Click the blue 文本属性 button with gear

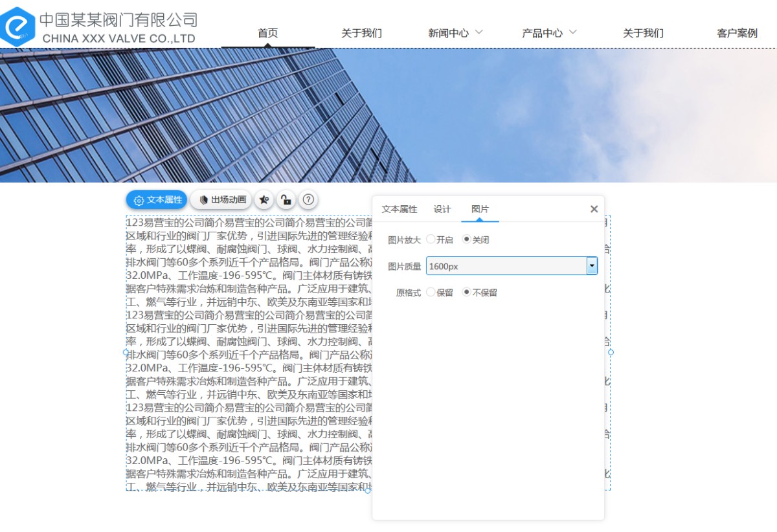157,200
